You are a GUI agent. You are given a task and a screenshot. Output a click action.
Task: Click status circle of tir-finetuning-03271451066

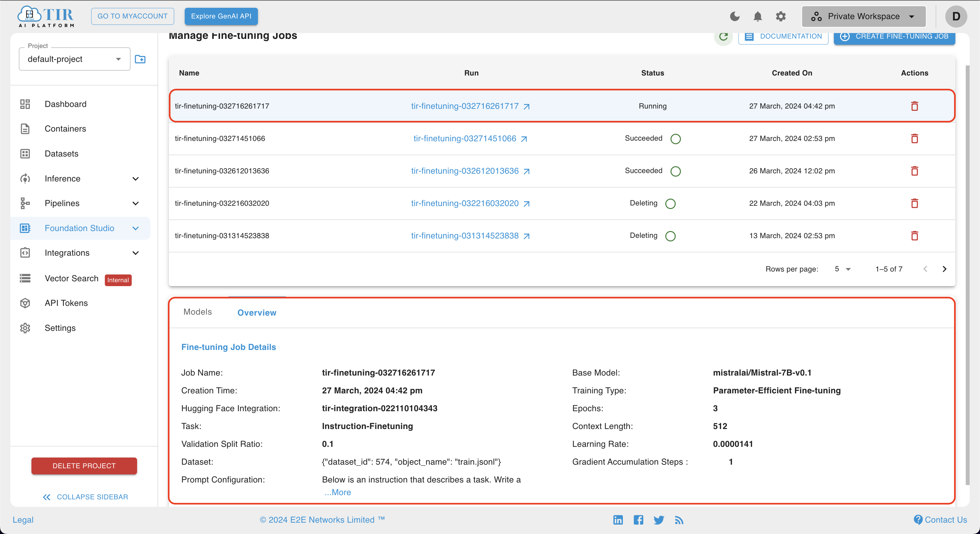point(675,139)
